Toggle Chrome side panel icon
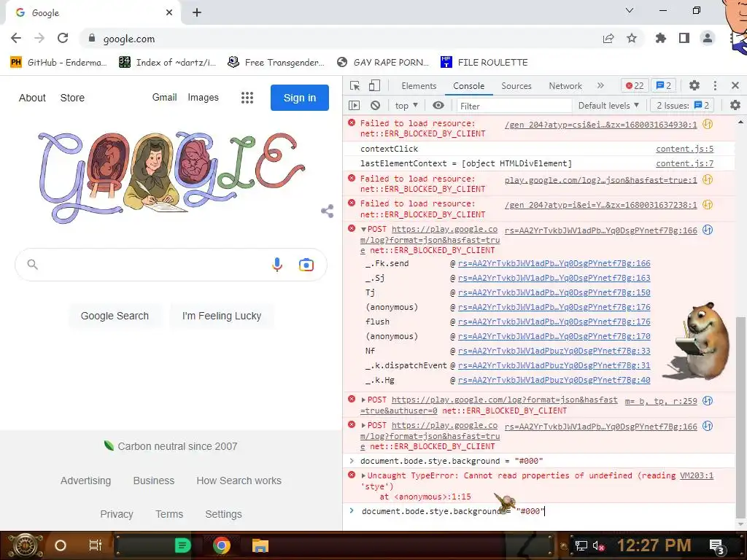747x560 pixels. click(x=684, y=39)
